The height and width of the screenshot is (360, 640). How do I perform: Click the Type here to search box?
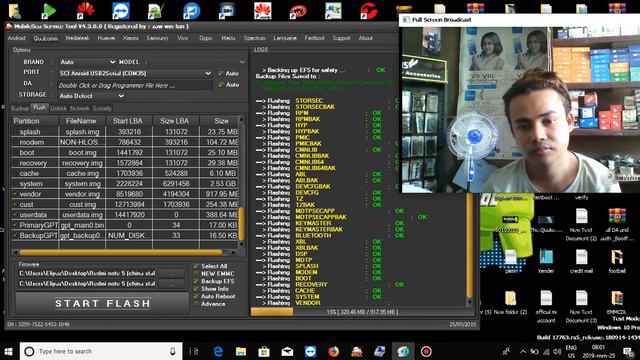click(101, 351)
